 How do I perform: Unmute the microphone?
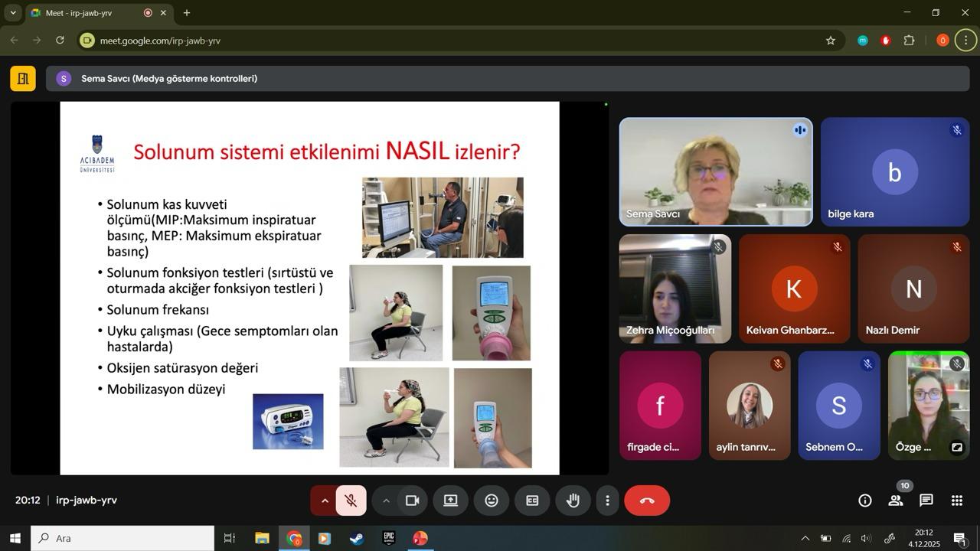pos(351,500)
